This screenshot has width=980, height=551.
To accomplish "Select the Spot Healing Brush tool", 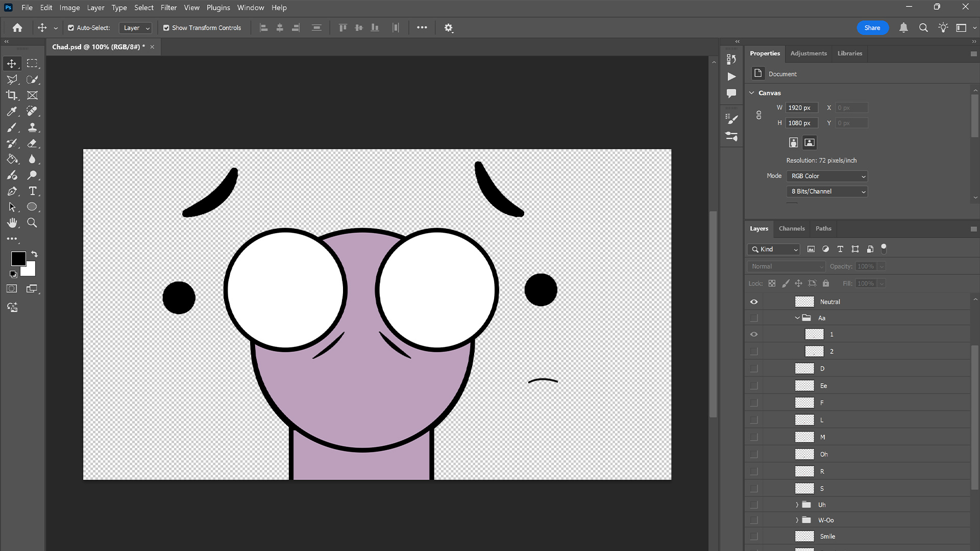I will tap(32, 111).
